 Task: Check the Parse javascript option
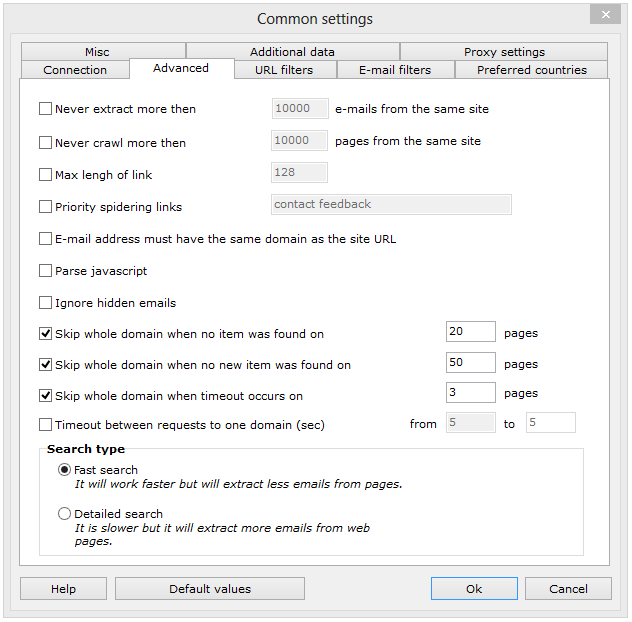45,271
